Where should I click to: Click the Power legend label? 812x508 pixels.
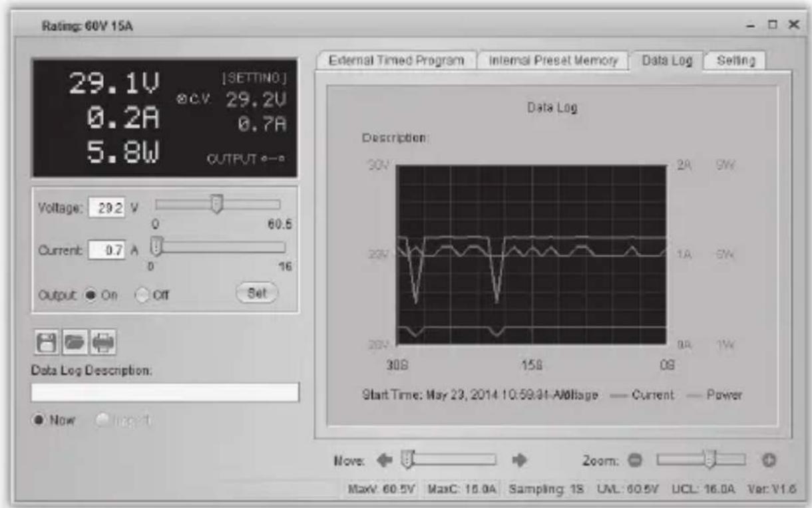tap(725, 395)
